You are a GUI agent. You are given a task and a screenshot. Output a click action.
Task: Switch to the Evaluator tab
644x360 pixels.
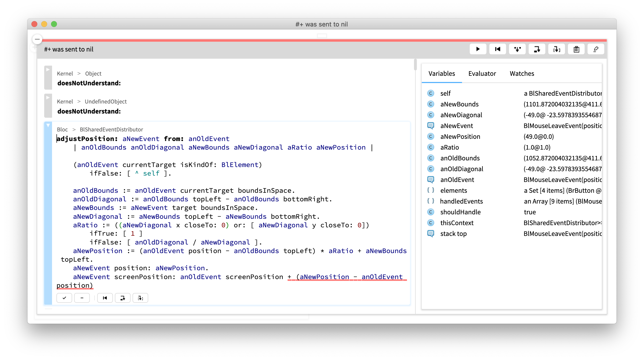coord(482,74)
